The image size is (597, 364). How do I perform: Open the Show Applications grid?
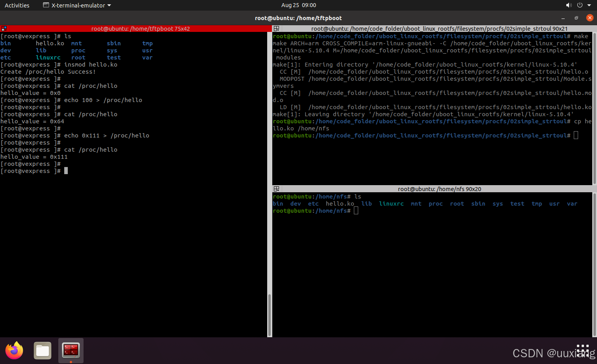coord(583,350)
